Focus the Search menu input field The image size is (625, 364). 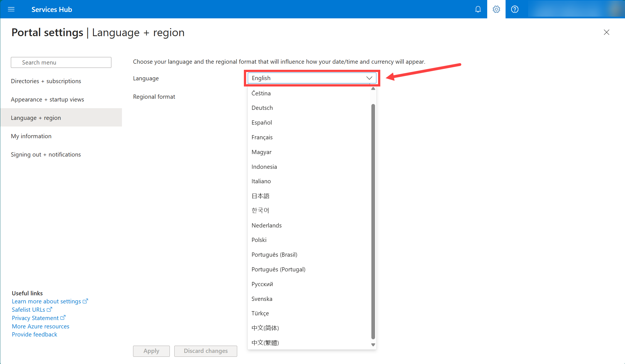point(61,63)
